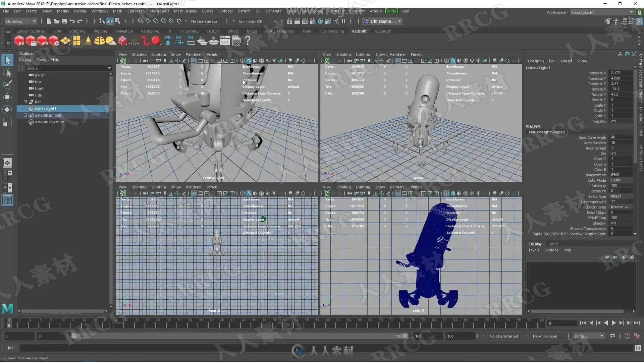Click the Redshift IPR render icon
This screenshot has width=644, height=362.
[42, 41]
